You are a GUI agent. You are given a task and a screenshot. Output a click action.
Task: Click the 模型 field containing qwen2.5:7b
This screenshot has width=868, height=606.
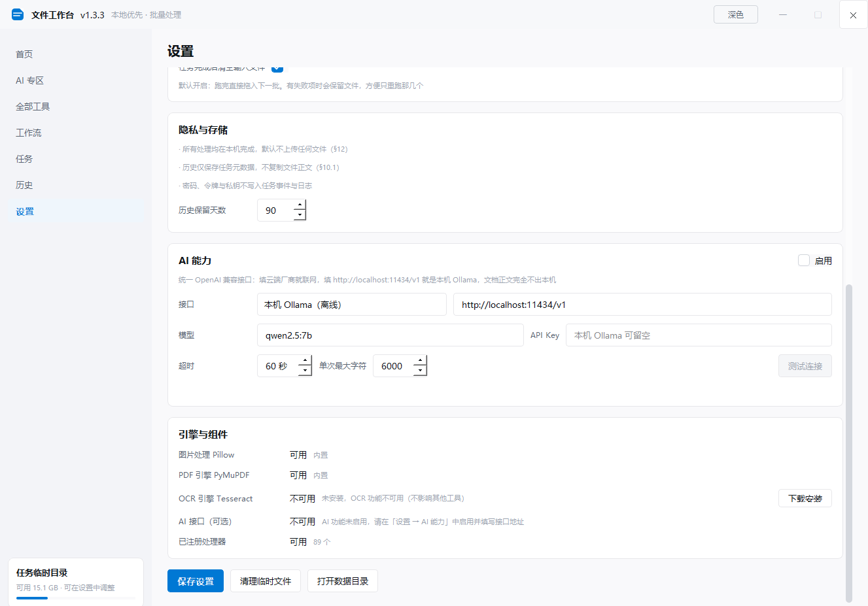tap(391, 335)
